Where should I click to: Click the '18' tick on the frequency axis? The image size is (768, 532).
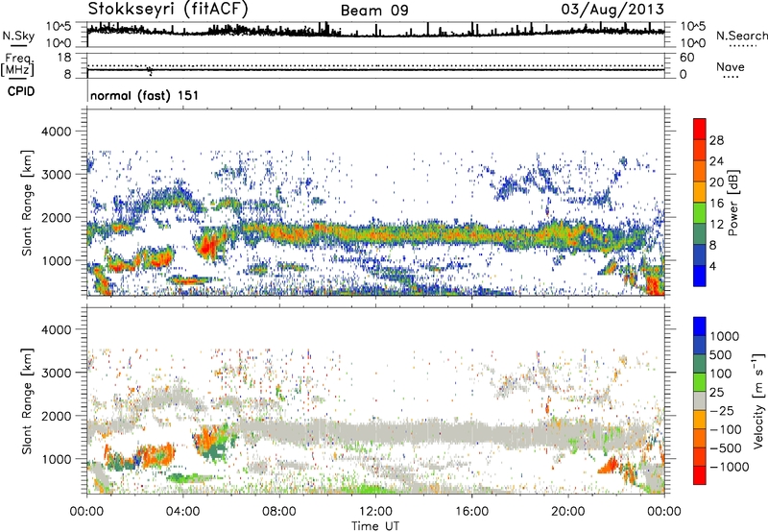[63, 58]
